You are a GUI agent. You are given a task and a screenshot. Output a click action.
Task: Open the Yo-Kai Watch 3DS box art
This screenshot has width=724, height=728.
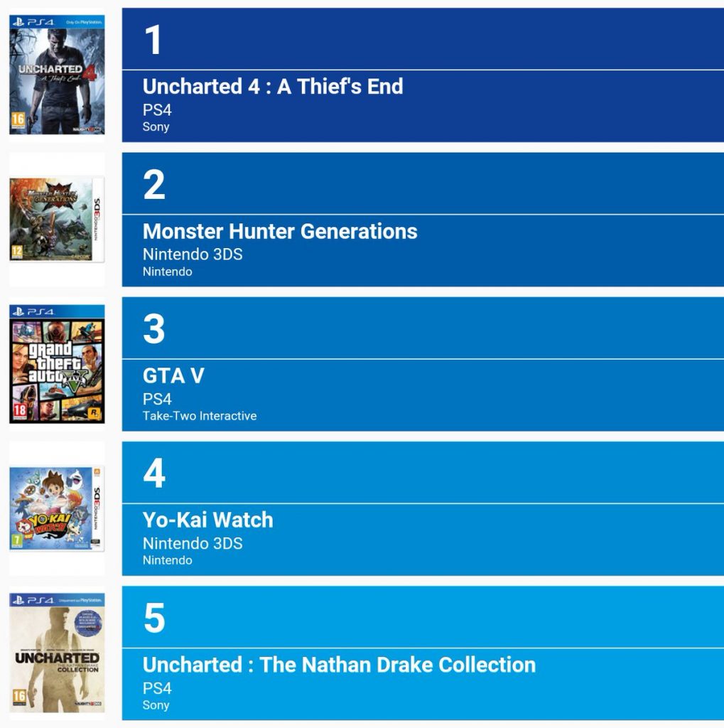tap(57, 508)
